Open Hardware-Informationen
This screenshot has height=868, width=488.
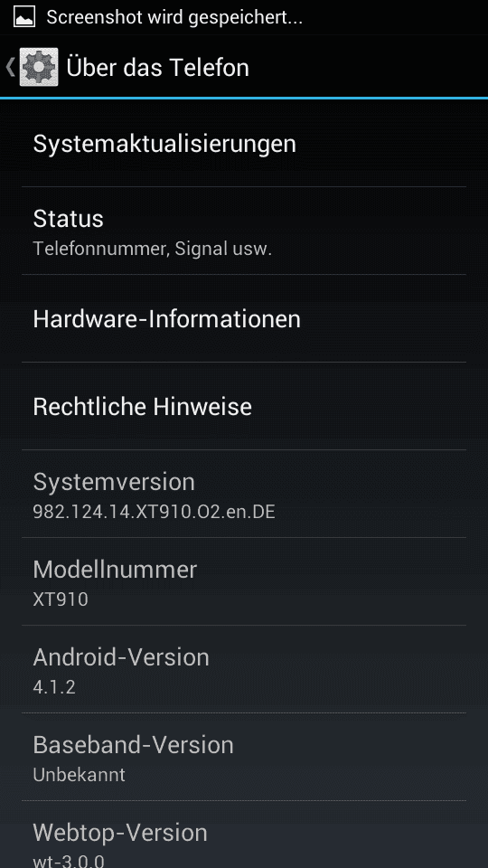244,319
